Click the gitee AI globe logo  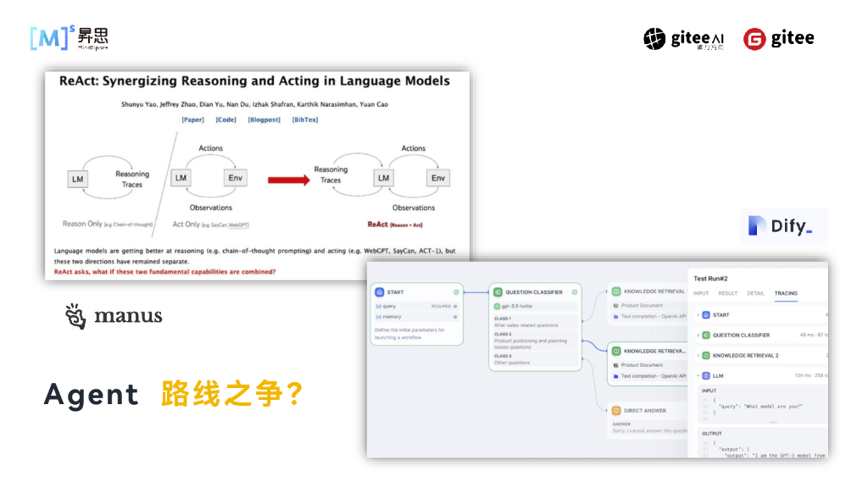(x=654, y=39)
